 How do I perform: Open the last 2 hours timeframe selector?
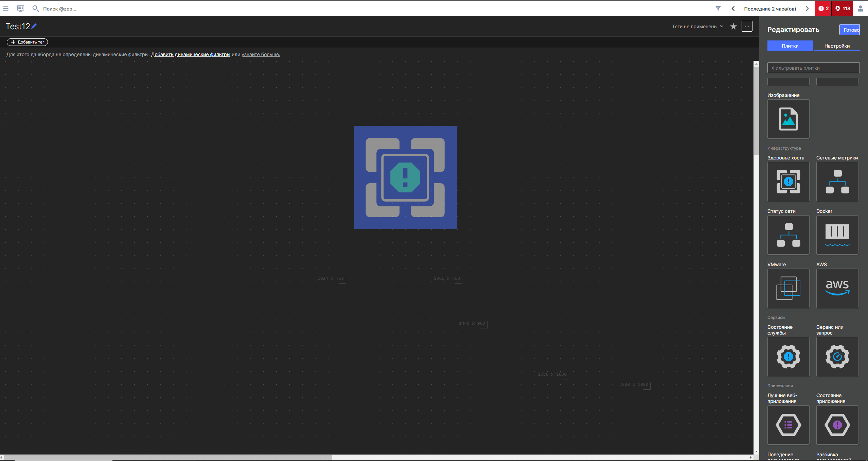tap(770, 9)
